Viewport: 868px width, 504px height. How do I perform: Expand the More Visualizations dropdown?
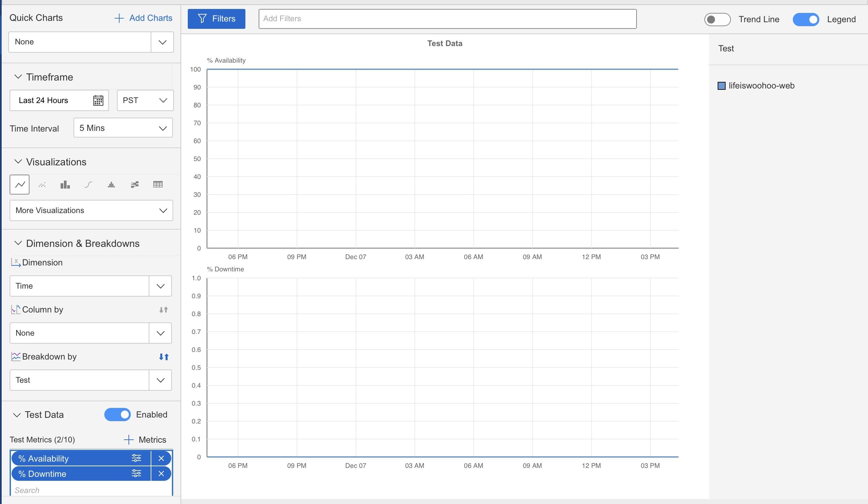pos(91,210)
